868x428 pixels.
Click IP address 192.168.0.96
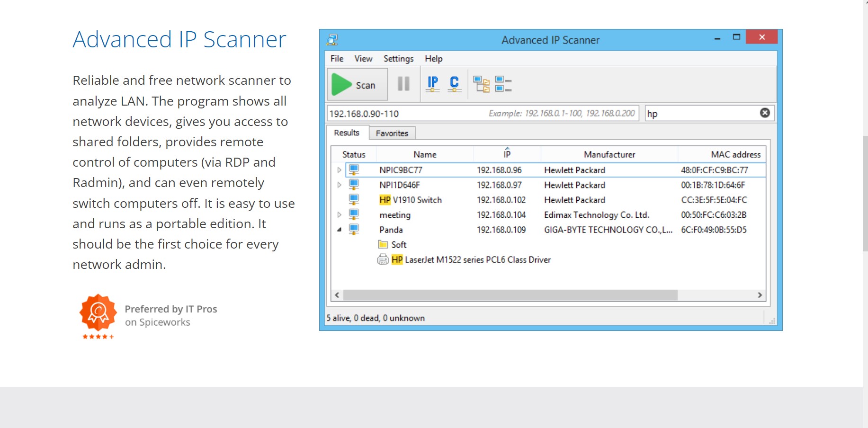(x=499, y=170)
